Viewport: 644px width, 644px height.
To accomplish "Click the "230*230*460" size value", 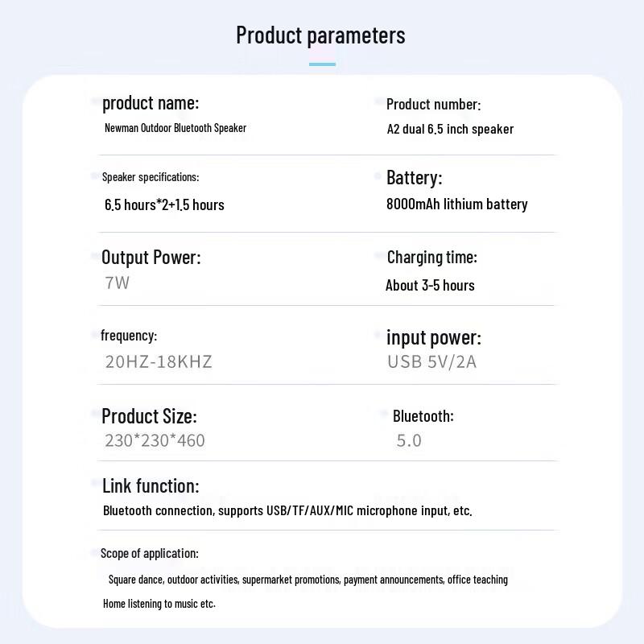I will (155, 440).
